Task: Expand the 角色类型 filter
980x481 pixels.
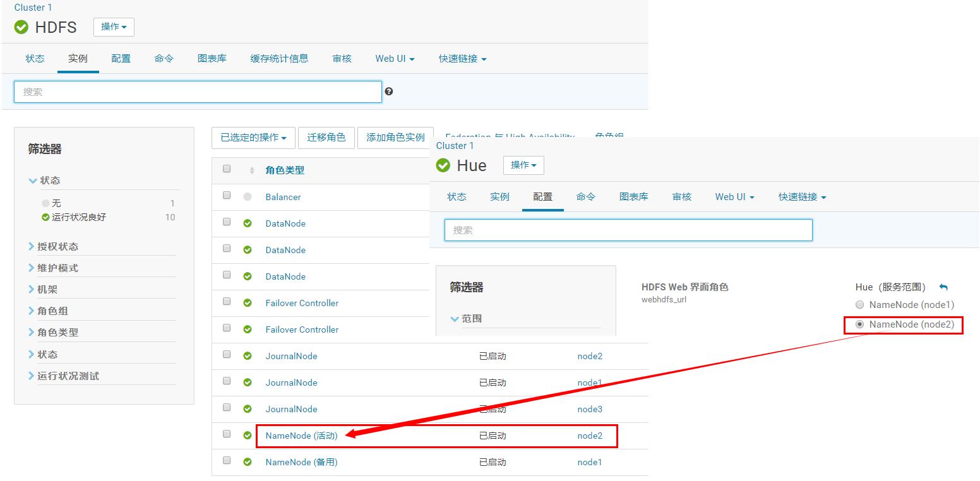Action: coord(54,333)
